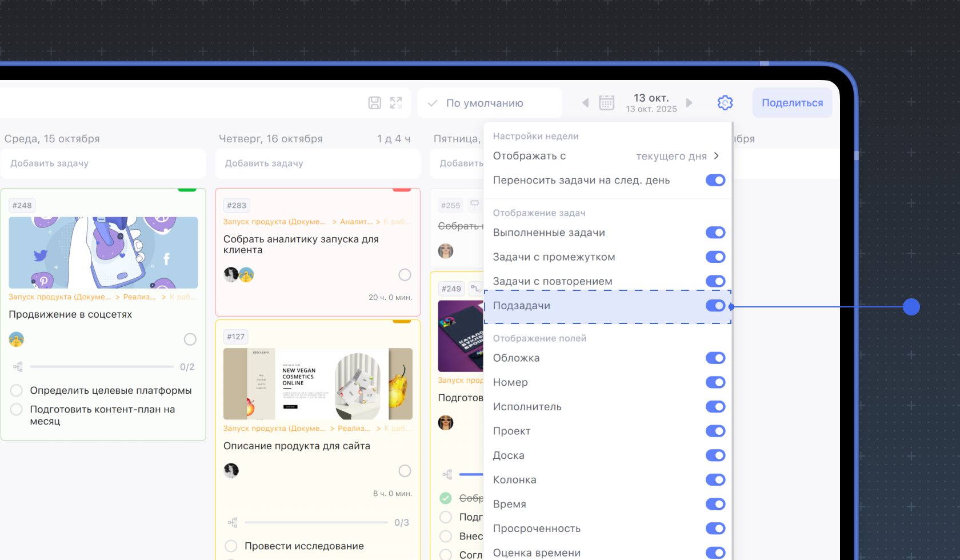The width and height of the screenshot is (960, 560).
Task: Click the Поделиться button
Action: click(x=792, y=103)
